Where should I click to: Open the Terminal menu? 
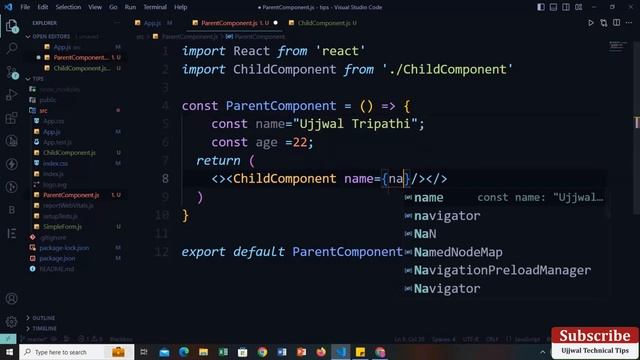coord(155,7)
